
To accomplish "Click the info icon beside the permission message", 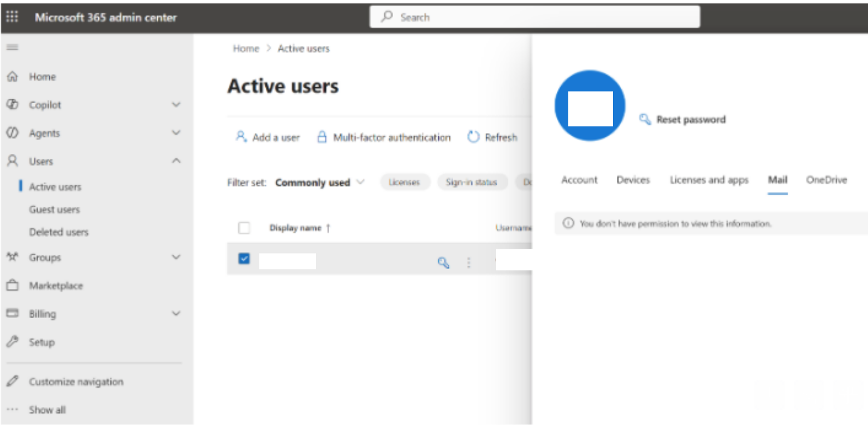I will coord(568,223).
